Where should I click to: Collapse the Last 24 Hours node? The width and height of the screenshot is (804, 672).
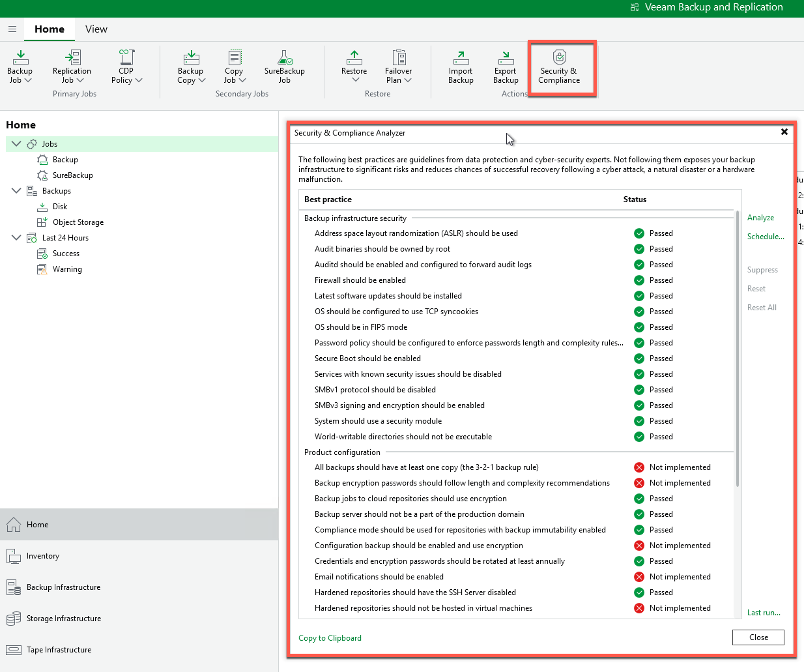coord(16,238)
